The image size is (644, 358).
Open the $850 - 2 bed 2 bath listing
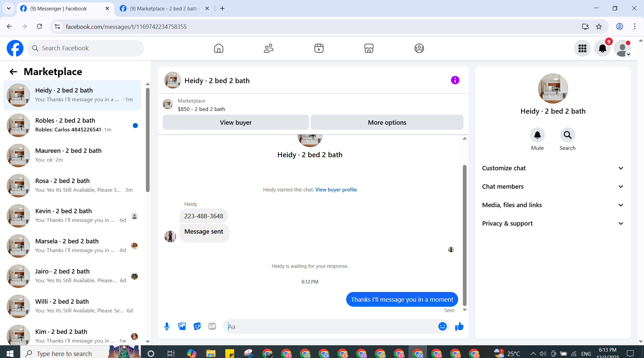pos(201,109)
